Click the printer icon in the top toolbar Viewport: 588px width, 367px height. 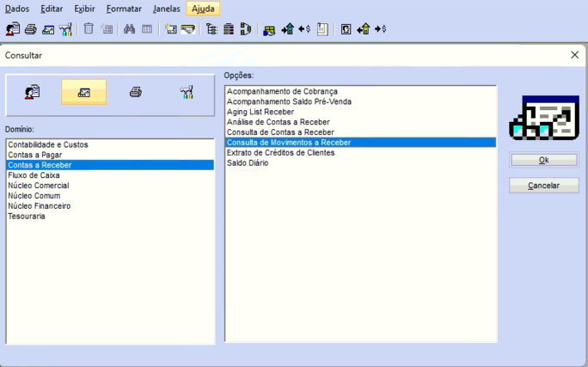tap(31, 29)
